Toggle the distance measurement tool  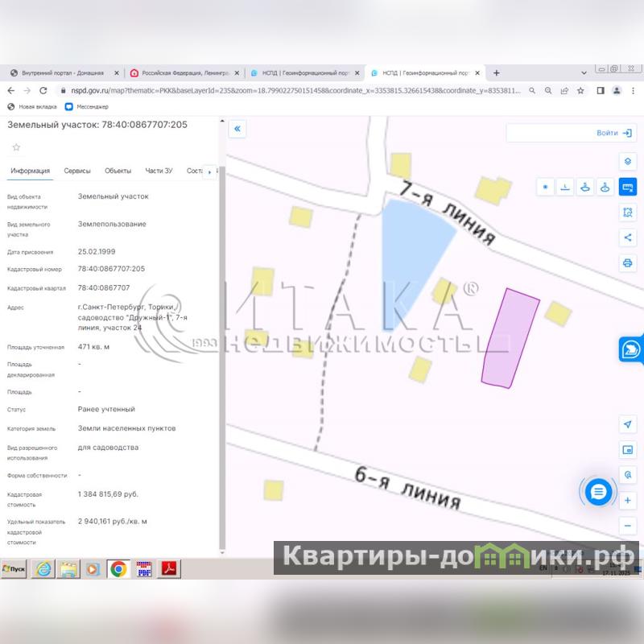tap(566, 187)
